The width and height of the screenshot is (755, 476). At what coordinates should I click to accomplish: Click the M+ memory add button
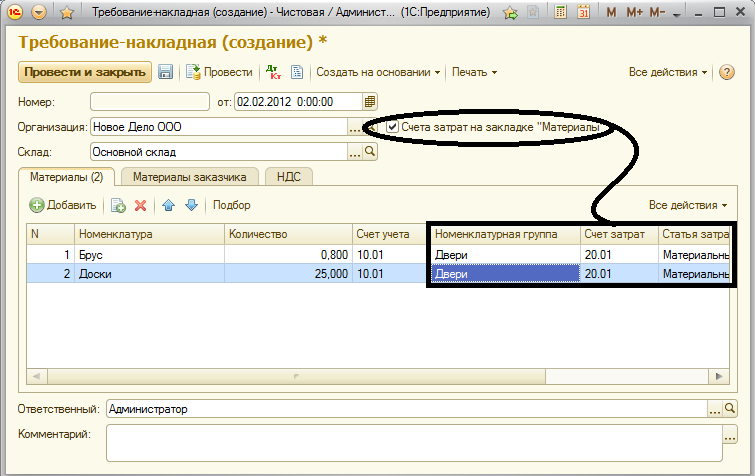pyautogui.click(x=634, y=13)
